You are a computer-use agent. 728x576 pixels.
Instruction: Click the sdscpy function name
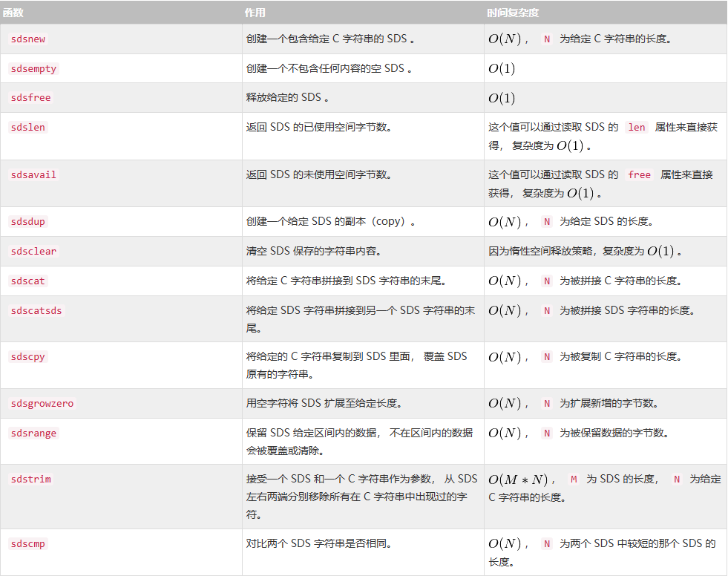[x=28, y=357]
